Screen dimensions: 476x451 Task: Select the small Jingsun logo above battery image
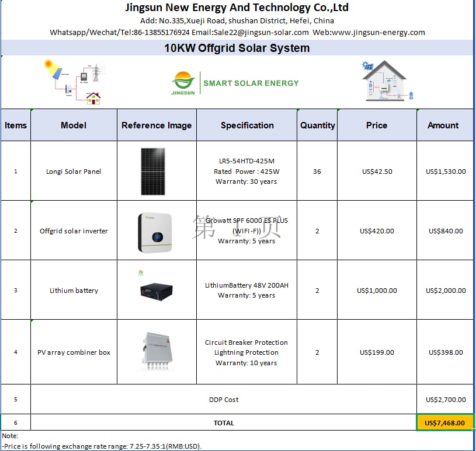(x=141, y=272)
